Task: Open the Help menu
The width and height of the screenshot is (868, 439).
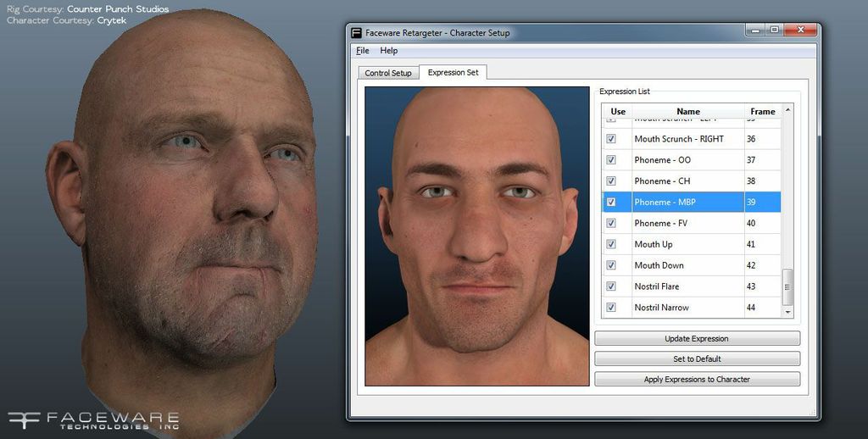Action: 389,51
